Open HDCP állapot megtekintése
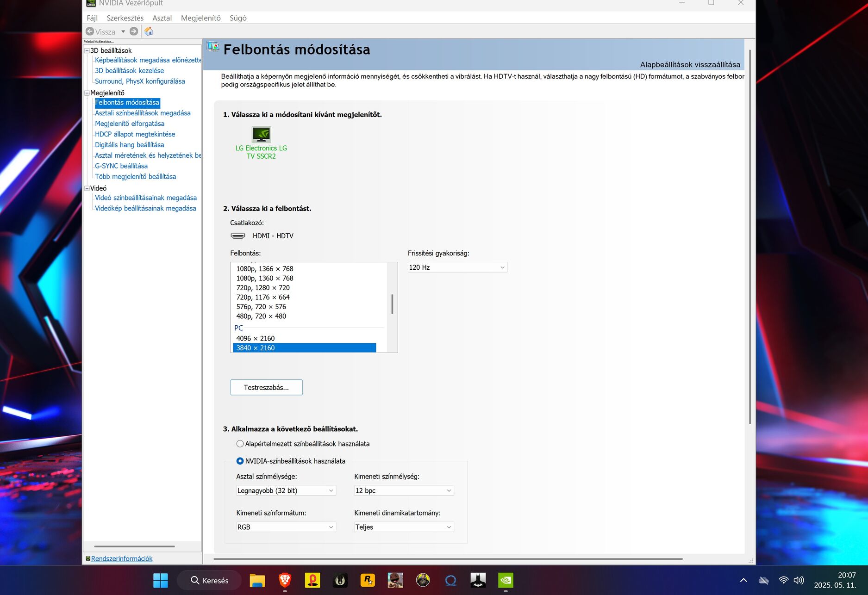Image resolution: width=868 pixels, height=595 pixels. tap(135, 134)
